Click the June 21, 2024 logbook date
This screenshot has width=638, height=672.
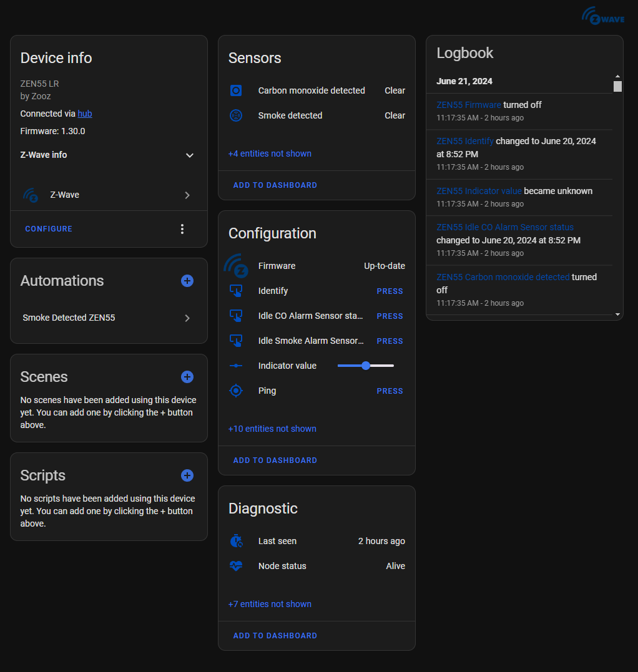[464, 81]
